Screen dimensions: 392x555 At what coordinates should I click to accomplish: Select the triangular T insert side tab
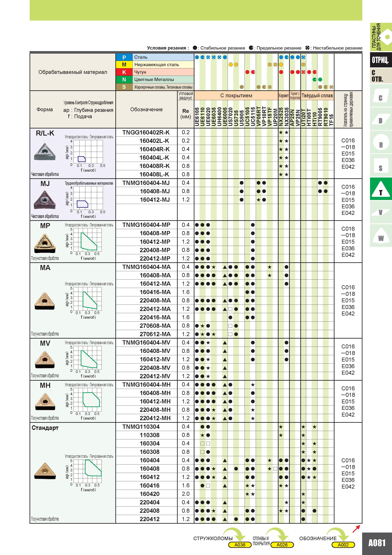click(381, 189)
